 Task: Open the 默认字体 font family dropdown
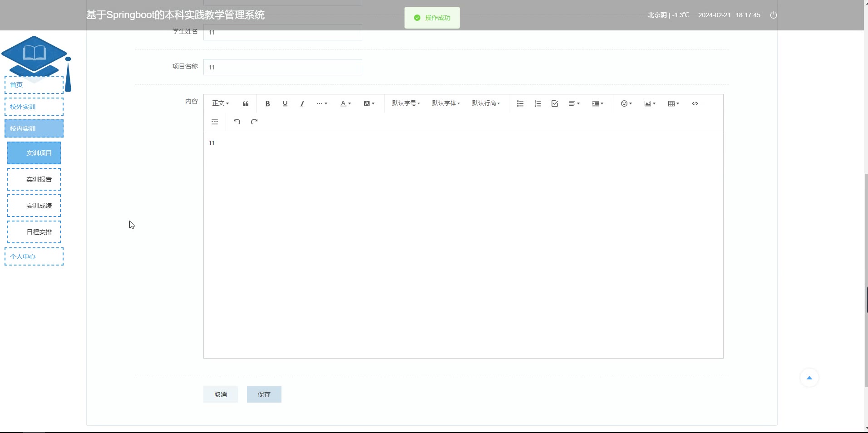[446, 103]
